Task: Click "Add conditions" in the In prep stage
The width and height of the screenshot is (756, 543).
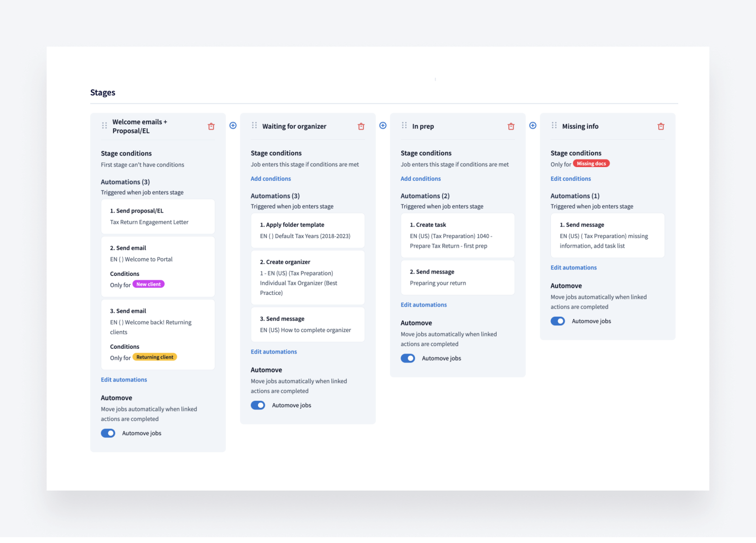Action: (420, 178)
